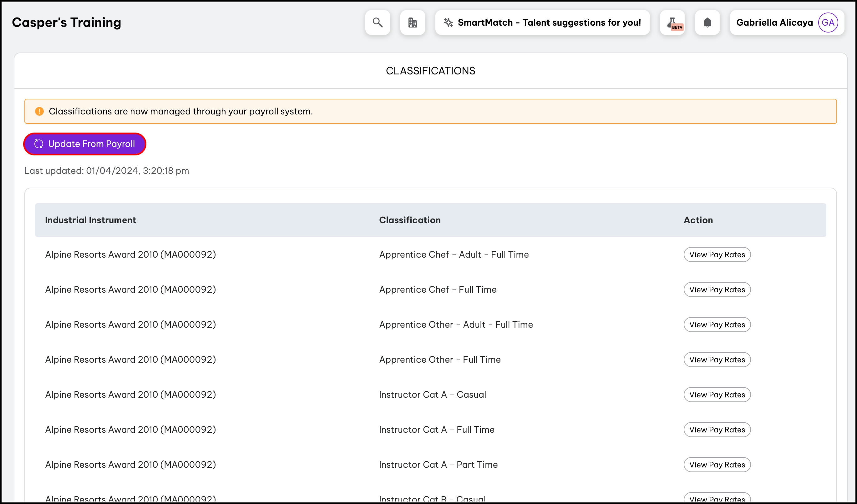The height and width of the screenshot is (504, 857).
Task: Click the Industrial Instrument column header
Action: [90, 220]
